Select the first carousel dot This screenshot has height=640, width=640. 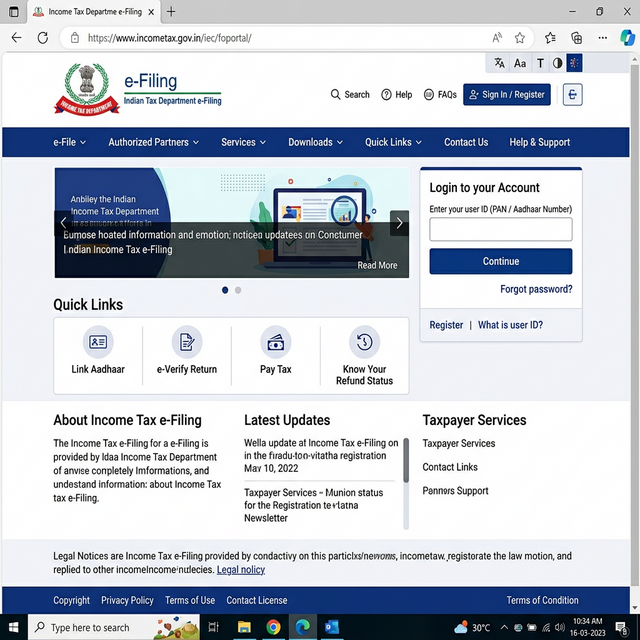[225, 290]
